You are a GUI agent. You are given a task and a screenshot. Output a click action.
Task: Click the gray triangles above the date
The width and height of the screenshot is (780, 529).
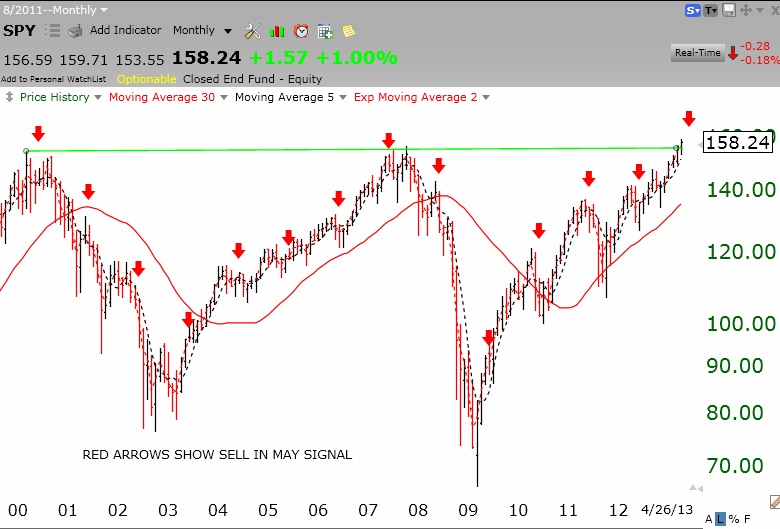click(696, 488)
